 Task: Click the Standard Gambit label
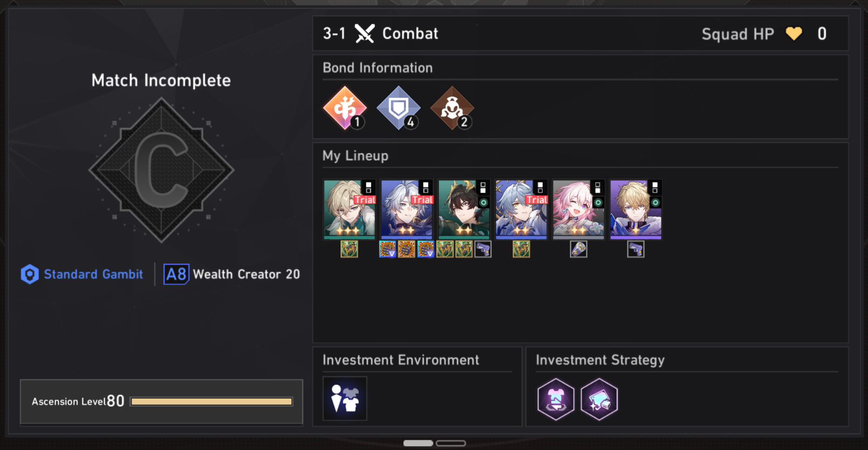pyautogui.click(x=93, y=274)
